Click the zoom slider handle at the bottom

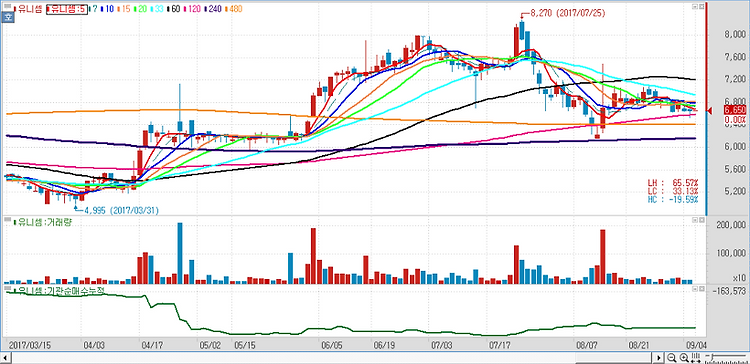712,357
